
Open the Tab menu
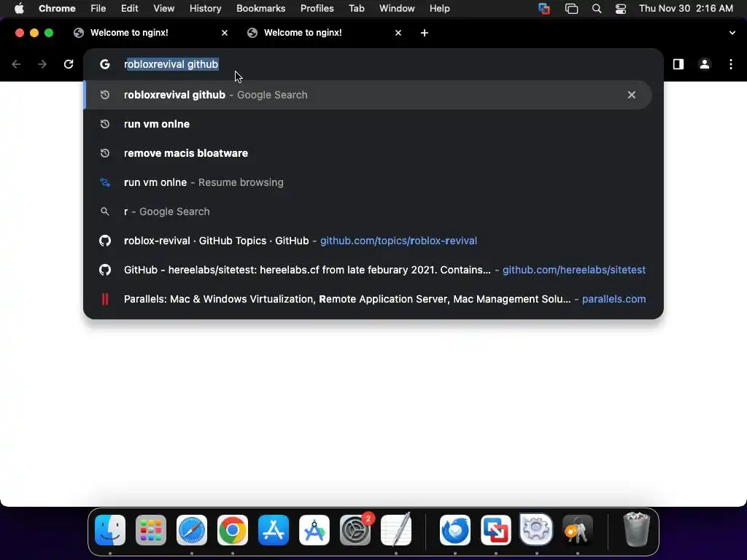[356, 9]
